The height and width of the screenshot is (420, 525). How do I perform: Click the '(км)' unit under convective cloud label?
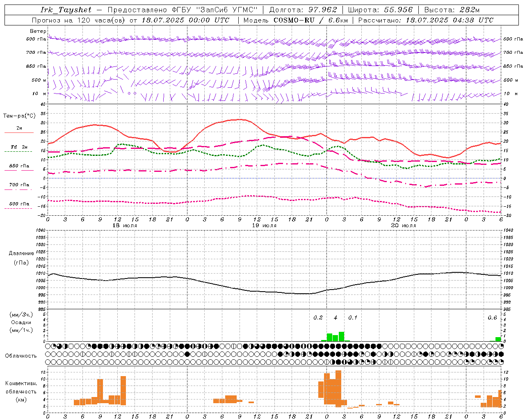pos(21,399)
